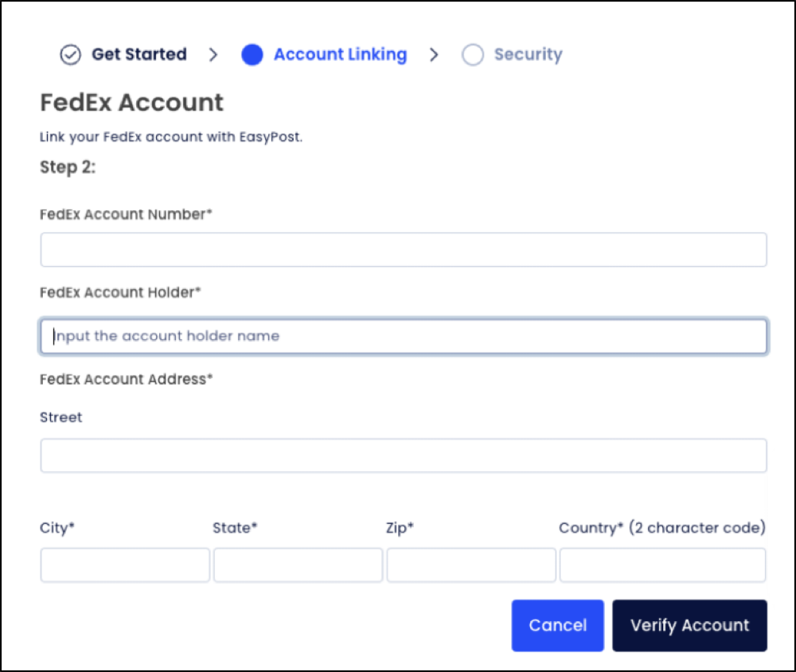Image resolution: width=796 pixels, height=672 pixels.
Task: Click chevron between Get Started and Account Linking
Action: pos(213,54)
